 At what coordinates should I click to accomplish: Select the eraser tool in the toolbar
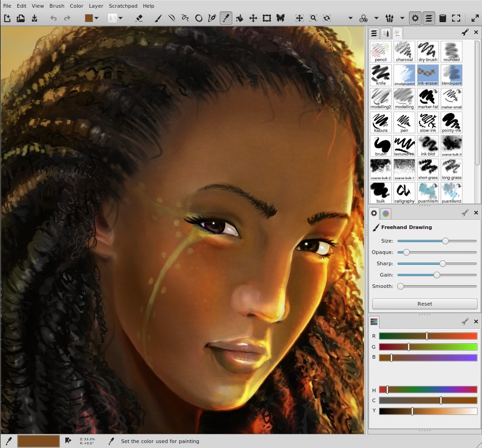click(139, 18)
